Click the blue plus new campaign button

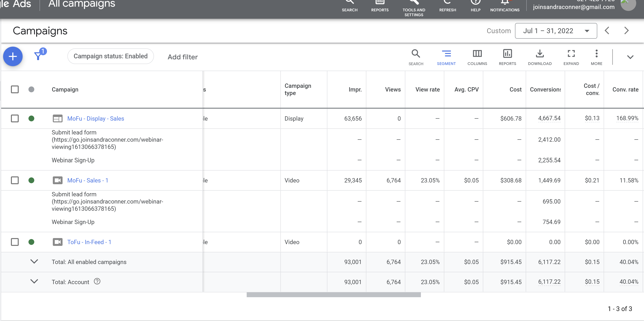[x=13, y=56]
